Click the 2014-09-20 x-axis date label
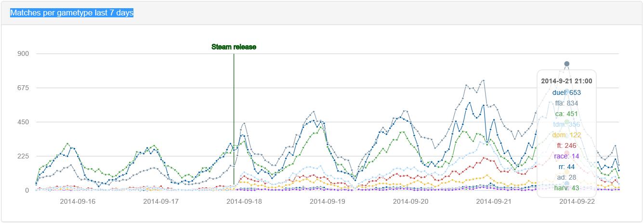The height and width of the screenshot is (223, 644). coord(411,201)
